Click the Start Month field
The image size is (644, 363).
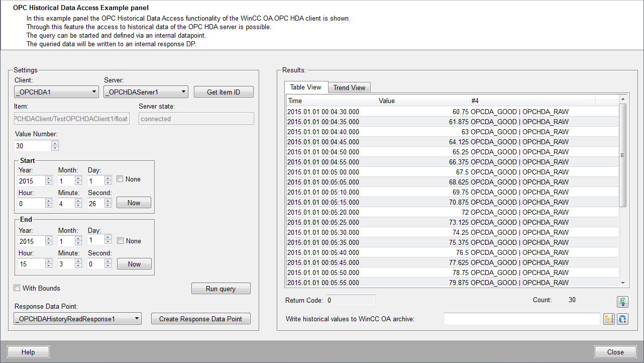[x=66, y=181]
